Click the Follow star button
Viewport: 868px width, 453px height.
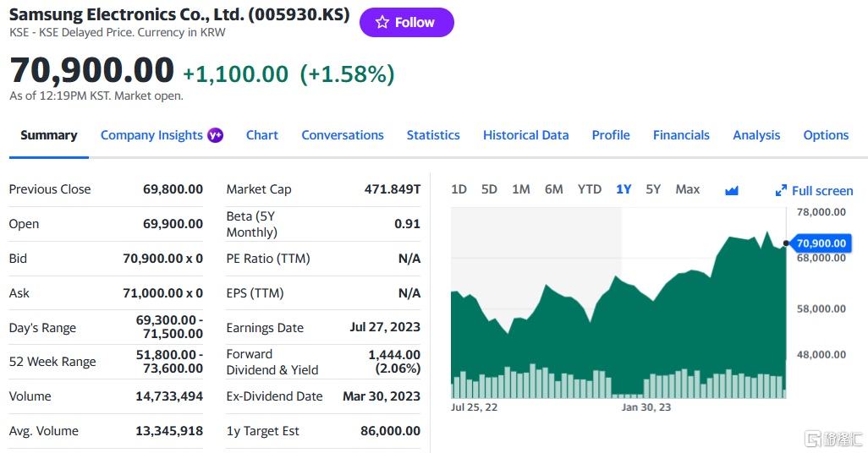(406, 23)
